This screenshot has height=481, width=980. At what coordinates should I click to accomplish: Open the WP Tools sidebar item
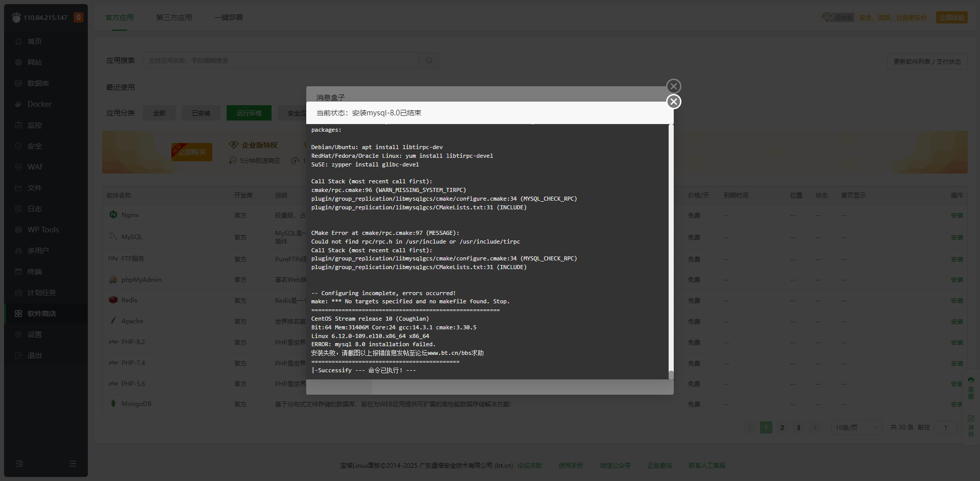click(x=46, y=230)
